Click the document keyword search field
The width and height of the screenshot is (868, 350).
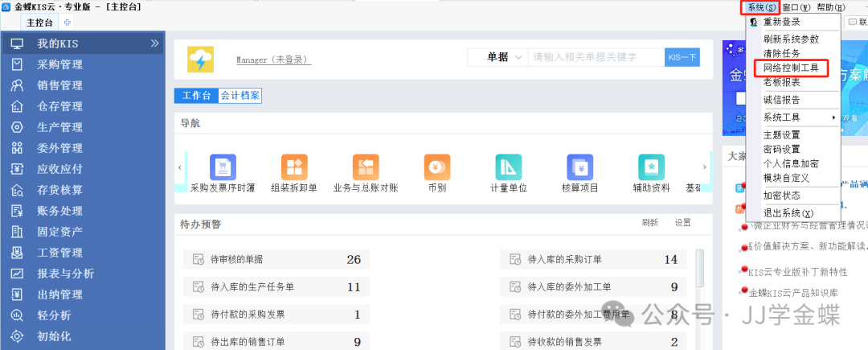point(596,57)
